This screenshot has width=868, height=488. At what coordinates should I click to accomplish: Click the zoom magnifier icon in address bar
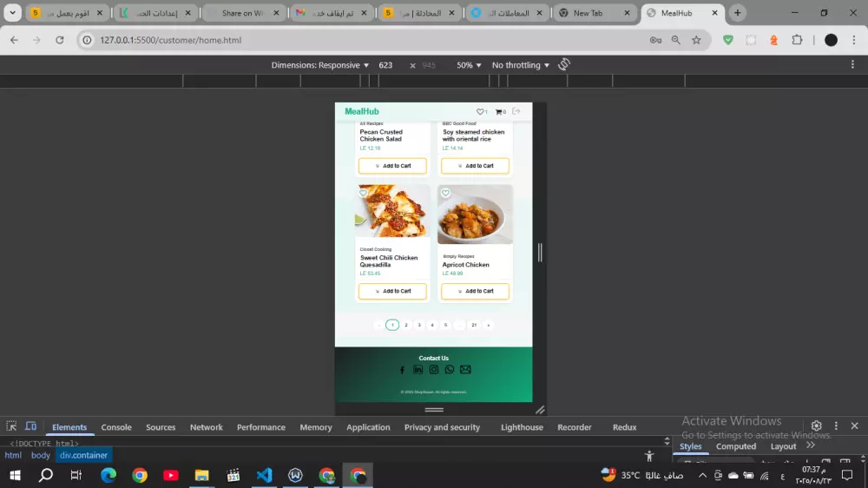click(x=676, y=40)
